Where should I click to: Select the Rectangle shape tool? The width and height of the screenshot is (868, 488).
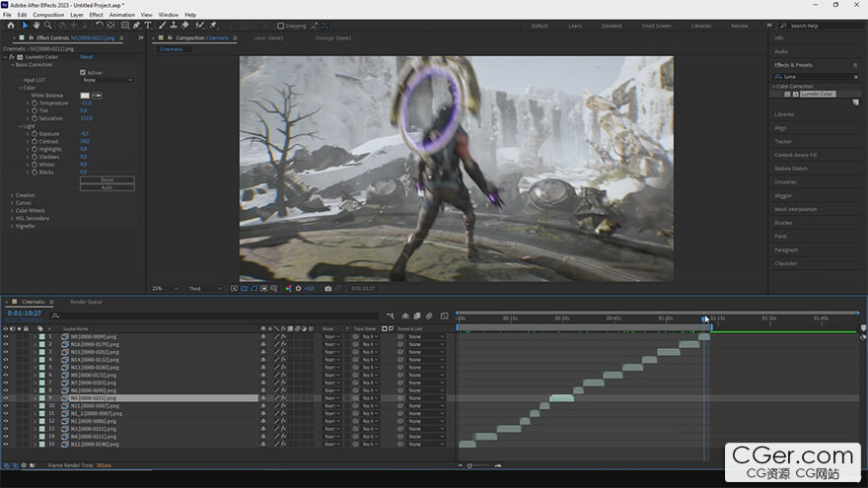click(x=125, y=26)
